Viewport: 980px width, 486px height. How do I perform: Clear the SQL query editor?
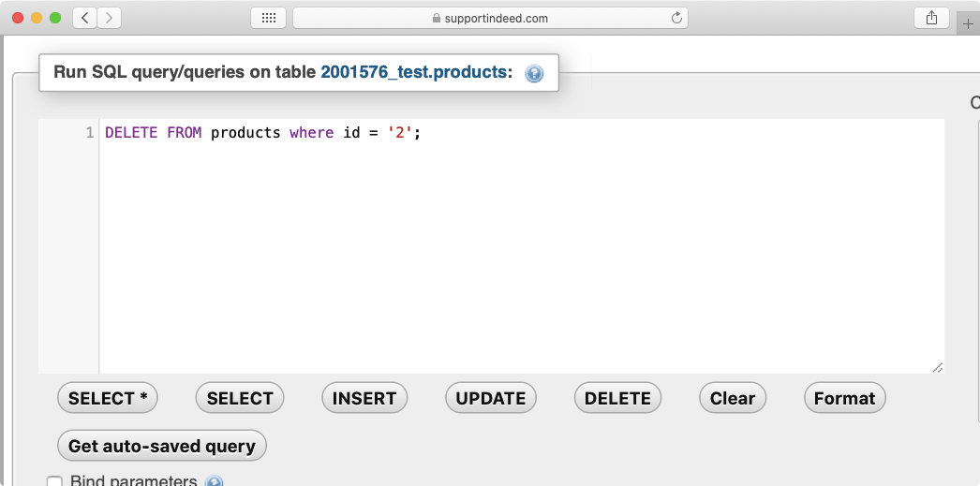(x=733, y=398)
